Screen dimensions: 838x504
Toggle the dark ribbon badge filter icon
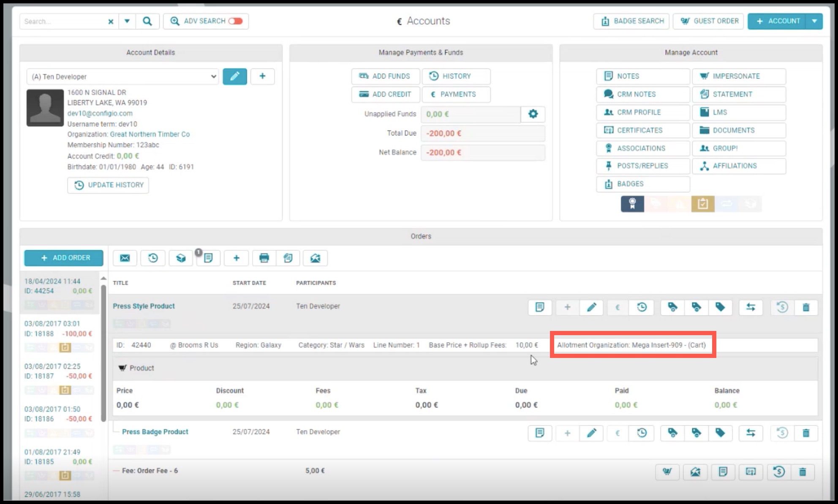(632, 204)
